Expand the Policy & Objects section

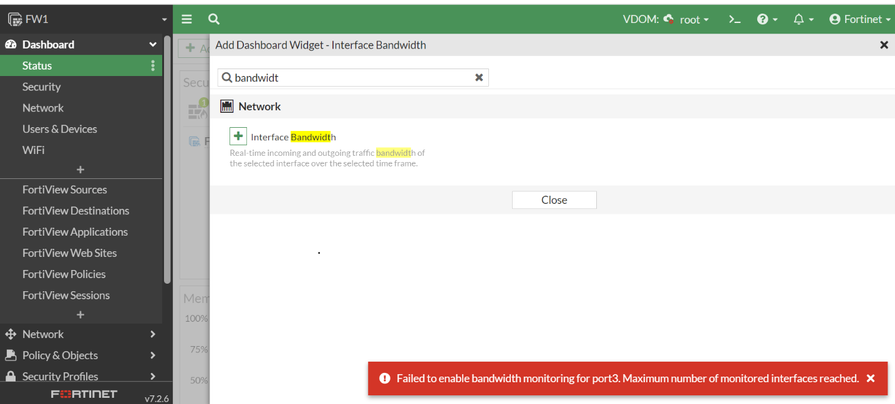(x=81, y=355)
